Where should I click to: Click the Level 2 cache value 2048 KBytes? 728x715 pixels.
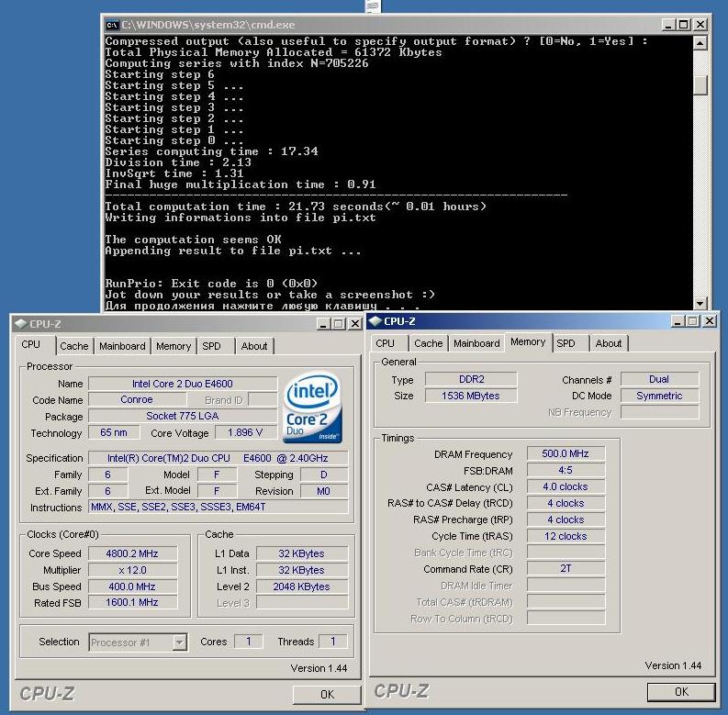click(301, 587)
